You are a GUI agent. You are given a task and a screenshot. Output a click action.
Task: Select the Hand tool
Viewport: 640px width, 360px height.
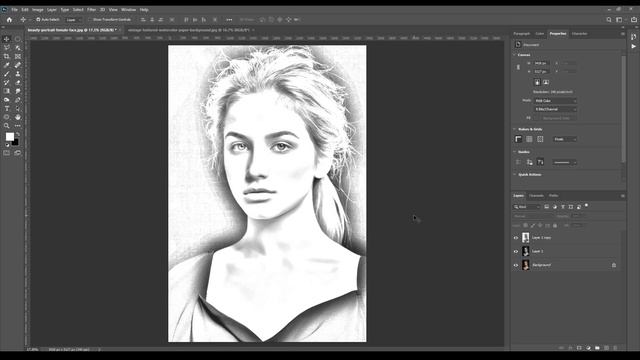tap(18, 117)
